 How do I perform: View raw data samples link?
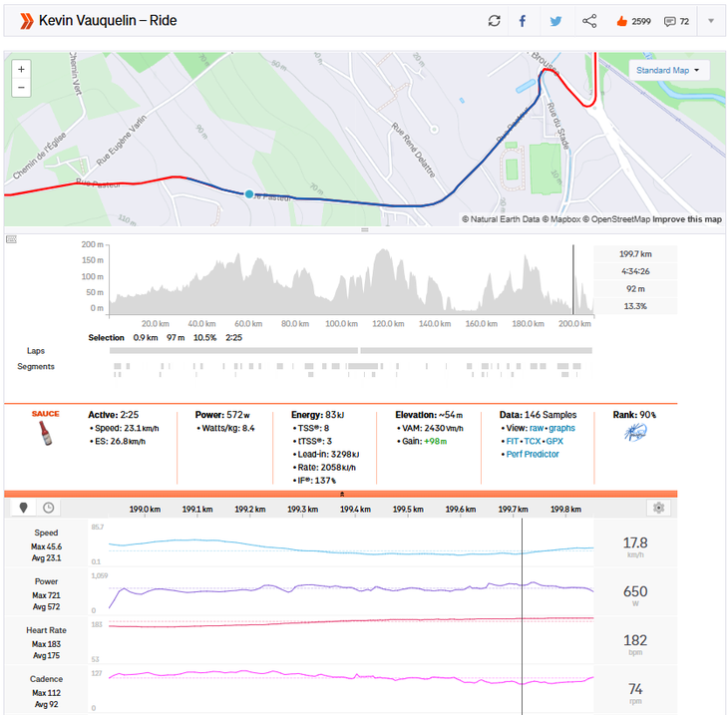click(x=537, y=428)
